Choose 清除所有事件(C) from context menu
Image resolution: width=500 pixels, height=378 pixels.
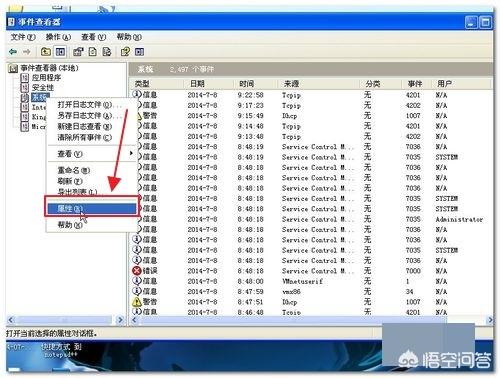click(x=85, y=137)
